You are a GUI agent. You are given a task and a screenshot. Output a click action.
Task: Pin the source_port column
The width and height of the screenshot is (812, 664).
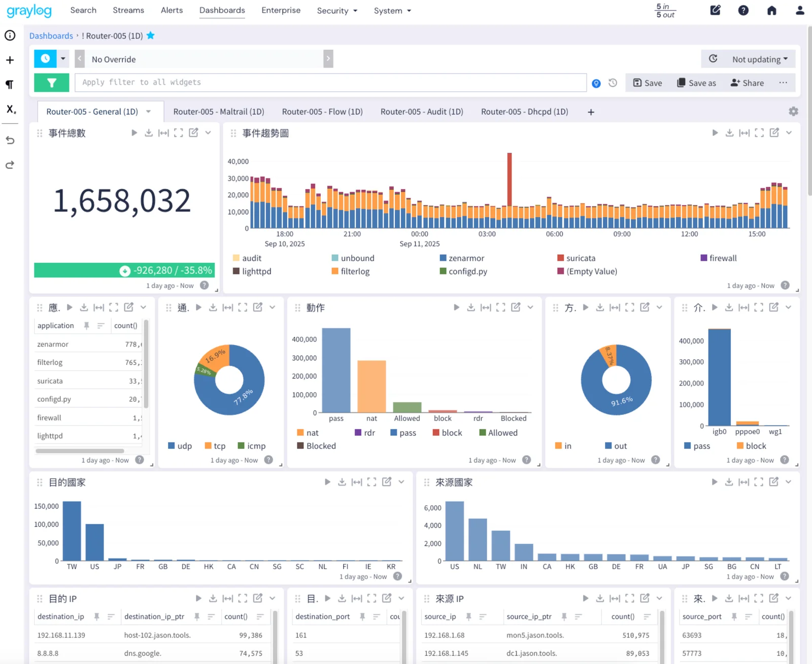tap(734, 617)
